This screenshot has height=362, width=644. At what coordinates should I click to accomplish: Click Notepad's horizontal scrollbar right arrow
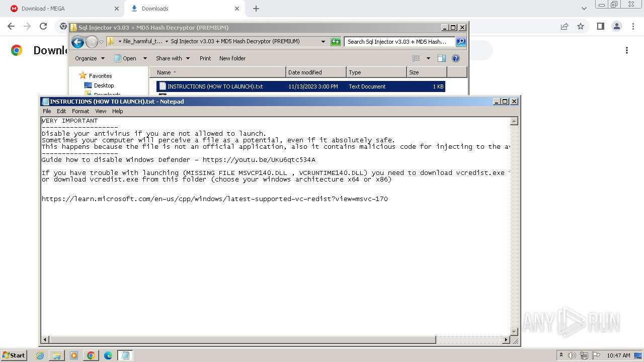[x=506, y=340]
